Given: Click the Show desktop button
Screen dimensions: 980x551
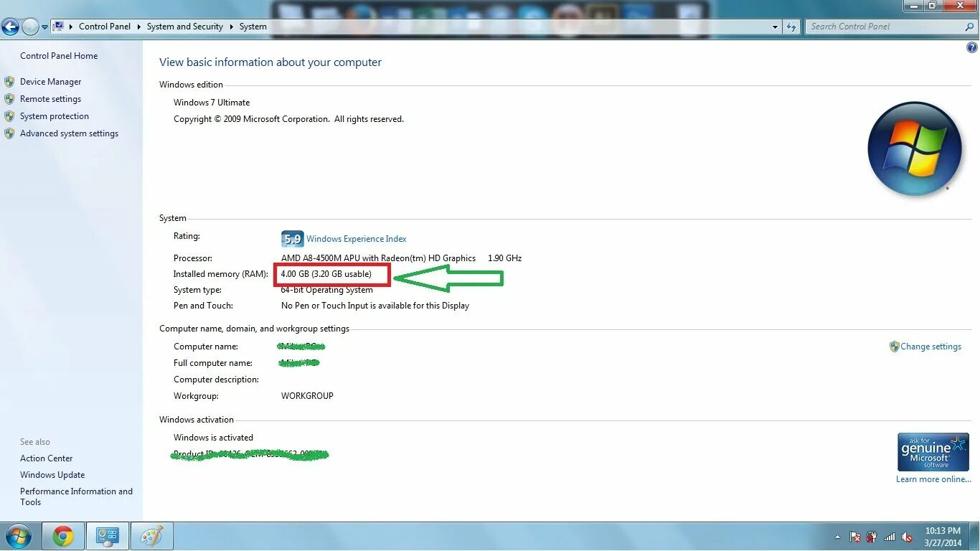Looking at the screenshot, I should click(974, 537).
